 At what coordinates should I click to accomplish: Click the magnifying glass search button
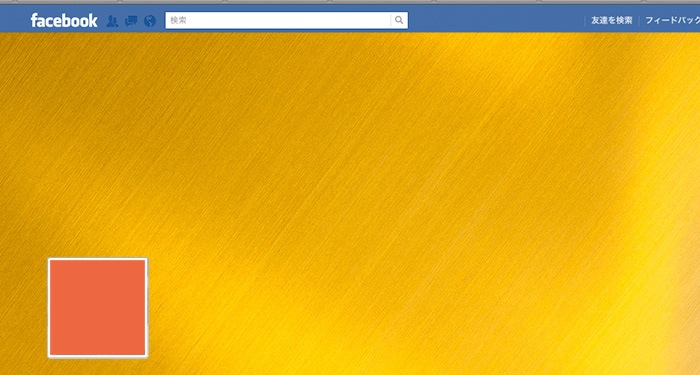pyautogui.click(x=399, y=20)
